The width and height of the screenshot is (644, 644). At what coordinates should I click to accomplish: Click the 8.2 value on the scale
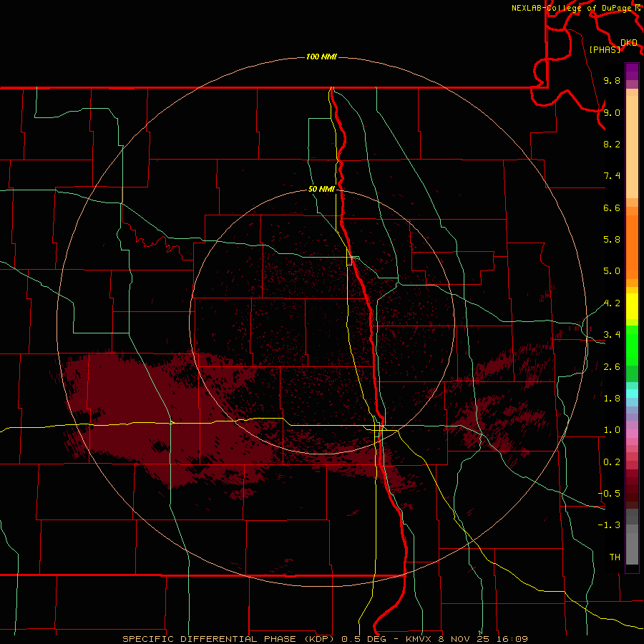(x=612, y=144)
